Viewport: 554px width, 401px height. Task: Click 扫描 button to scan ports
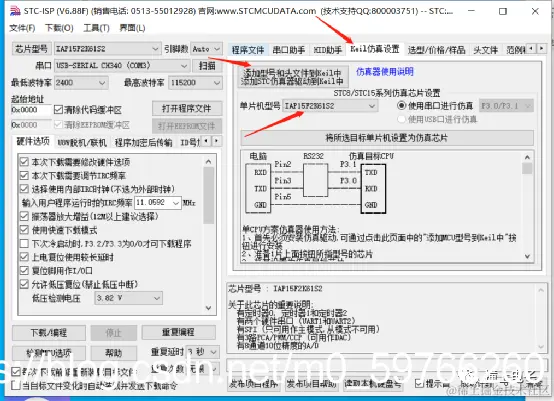pyautogui.click(x=207, y=66)
